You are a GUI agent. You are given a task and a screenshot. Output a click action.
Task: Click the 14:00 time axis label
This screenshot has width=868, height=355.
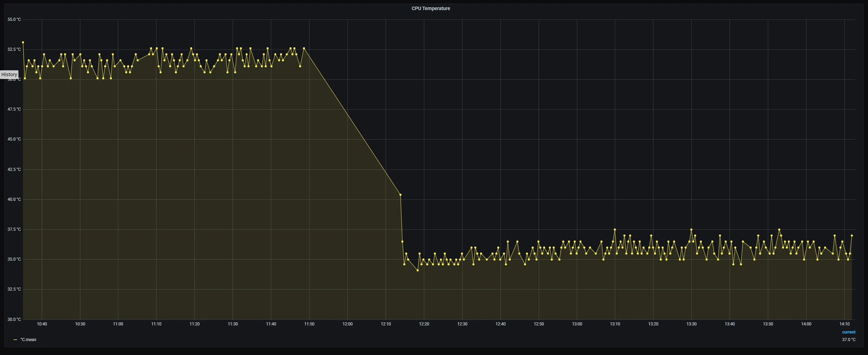click(806, 324)
